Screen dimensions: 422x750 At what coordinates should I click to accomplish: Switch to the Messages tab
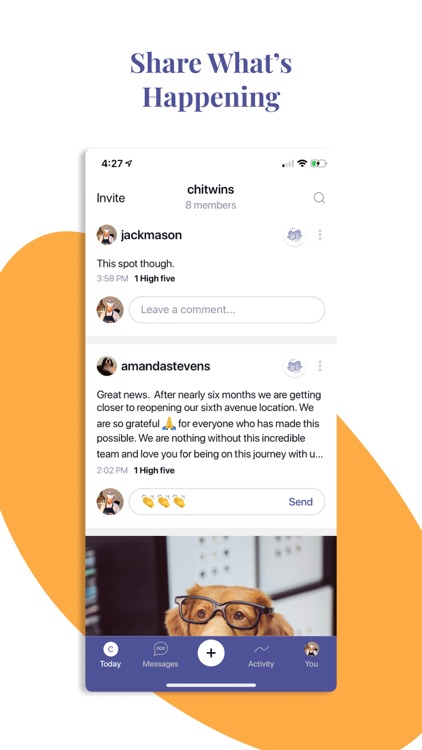(160, 655)
